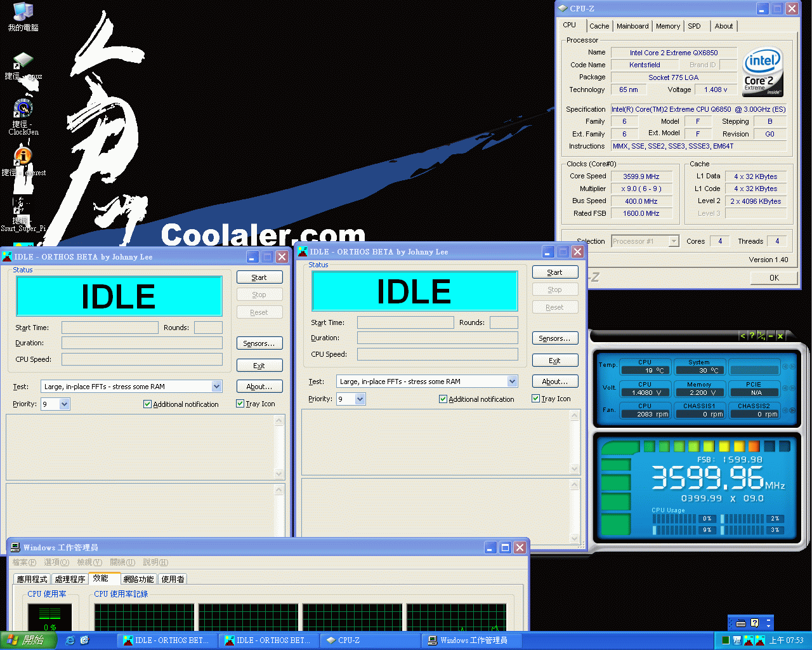Open the 網路功能 tab in Task Manager
Viewport: 812px width, 650px height.
click(x=138, y=579)
